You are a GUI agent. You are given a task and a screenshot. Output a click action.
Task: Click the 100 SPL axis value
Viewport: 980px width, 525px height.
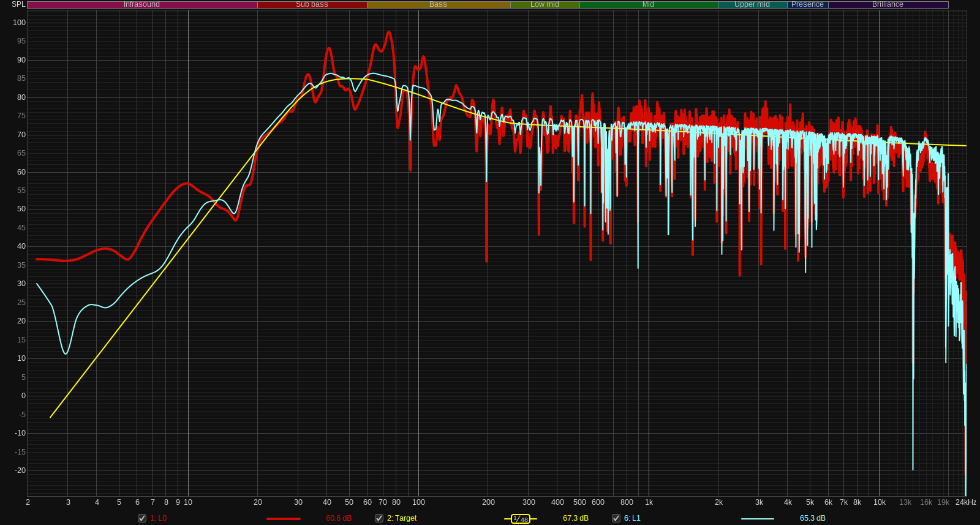(x=20, y=23)
